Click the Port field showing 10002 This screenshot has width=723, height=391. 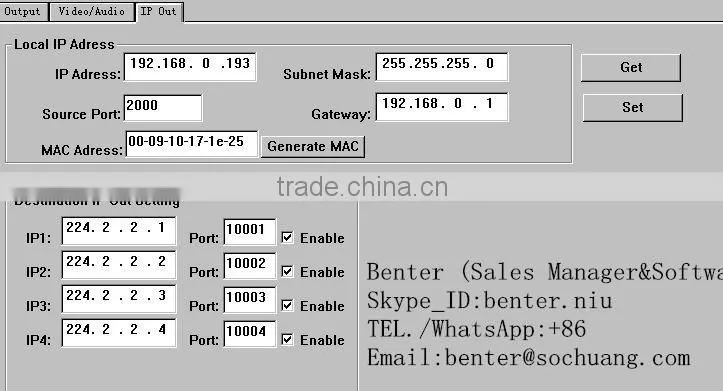(x=249, y=266)
